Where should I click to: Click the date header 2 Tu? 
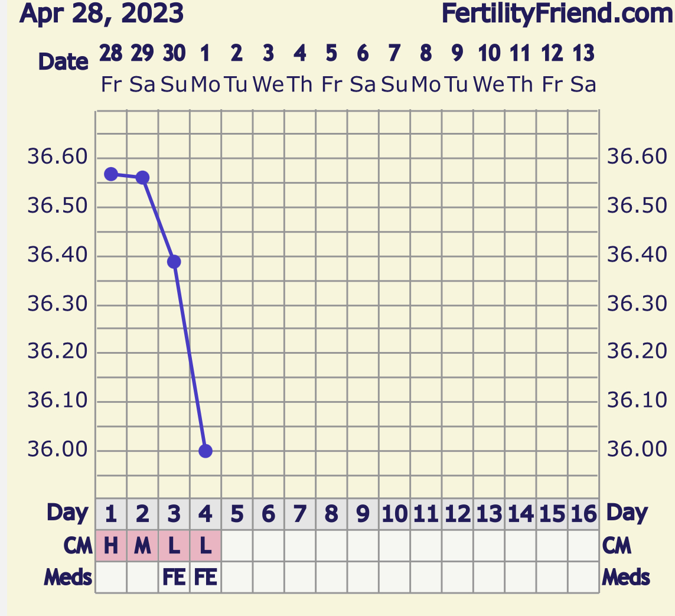click(x=237, y=69)
